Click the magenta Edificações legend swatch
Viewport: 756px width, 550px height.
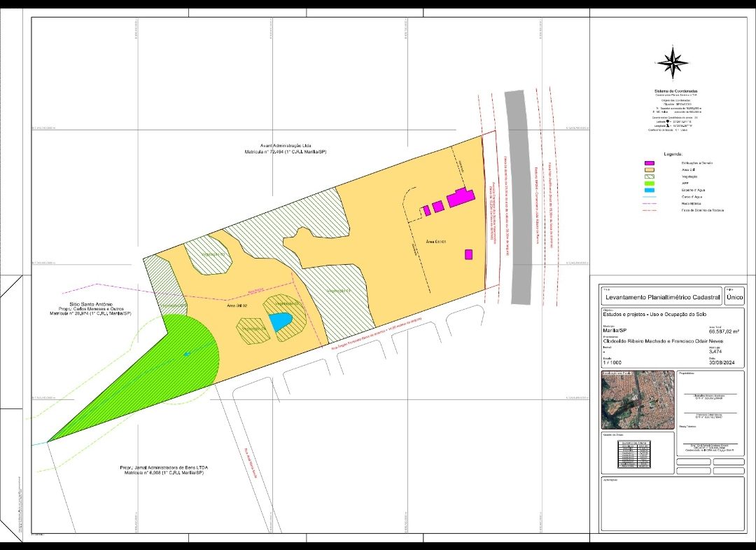pos(649,163)
